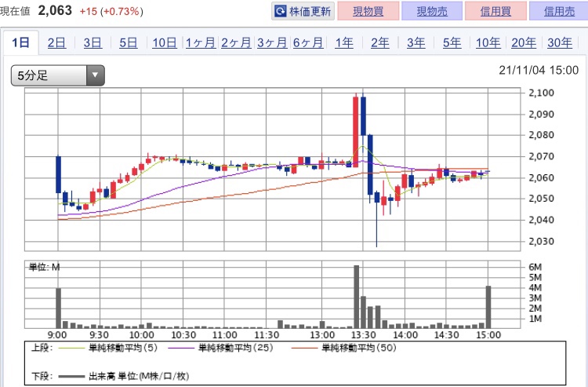Click the +15 (+0.73%) change value
This screenshot has height=387, width=588.
coord(111,12)
